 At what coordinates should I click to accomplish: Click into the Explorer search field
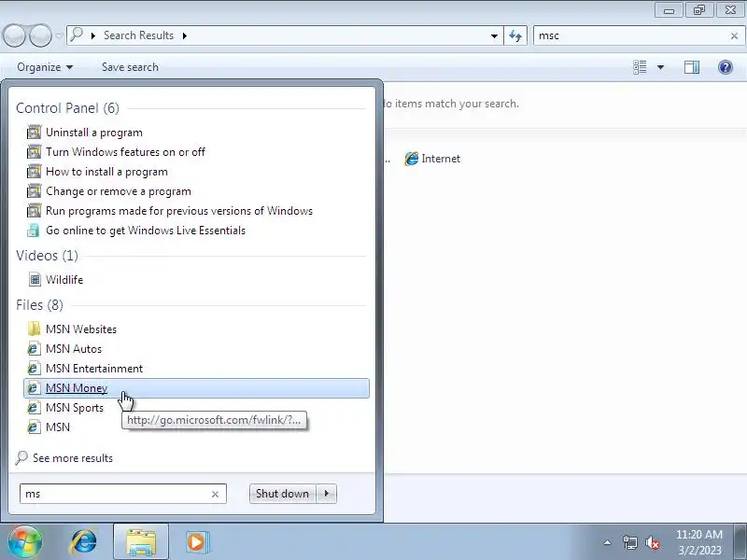coord(631,35)
